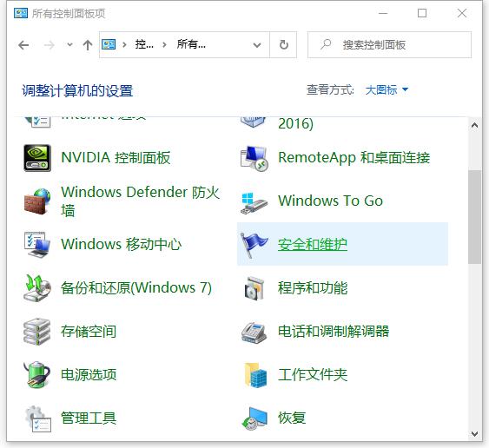Click the 存储空间 drives icon
This screenshot has width=489, height=448.
coord(37,332)
